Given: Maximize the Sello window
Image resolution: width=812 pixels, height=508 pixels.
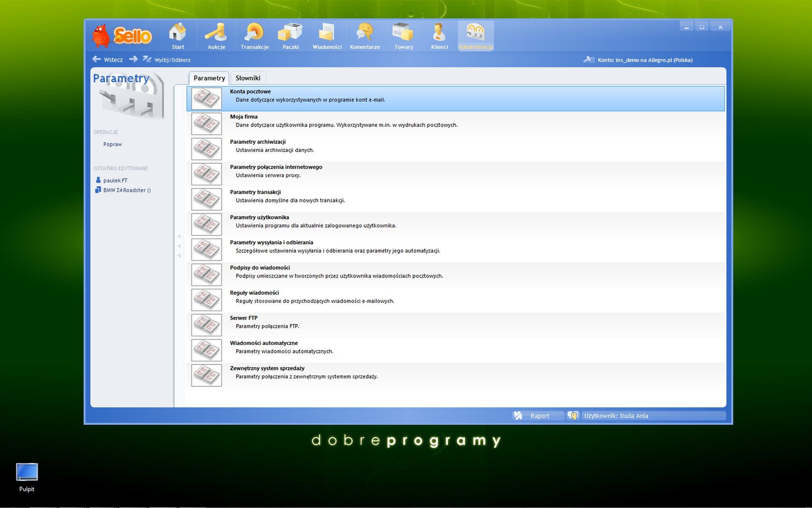Looking at the screenshot, I should (702, 27).
